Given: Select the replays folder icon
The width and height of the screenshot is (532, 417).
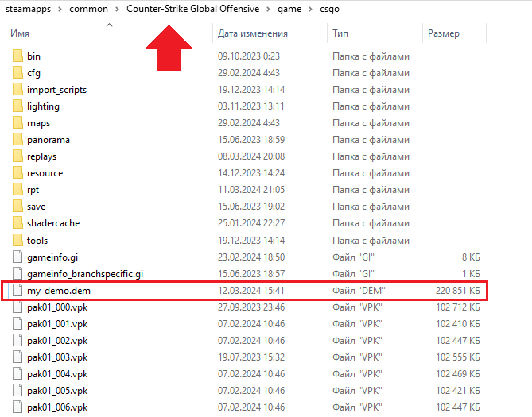Looking at the screenshot, I should [x=17, y=156].
